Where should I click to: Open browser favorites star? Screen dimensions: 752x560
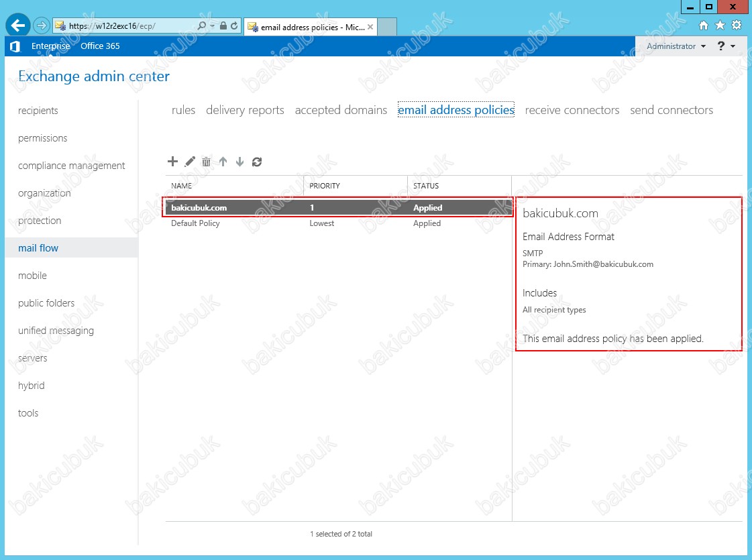click(x=720, y=25)
